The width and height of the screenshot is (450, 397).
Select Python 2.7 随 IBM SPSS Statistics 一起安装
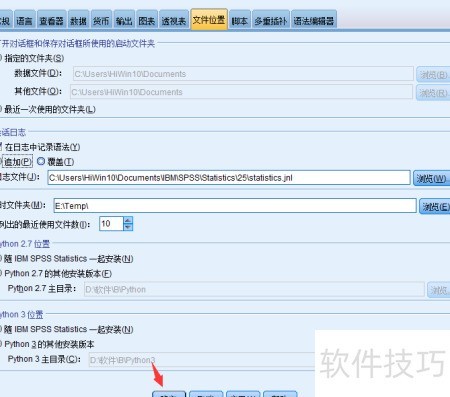67,259
